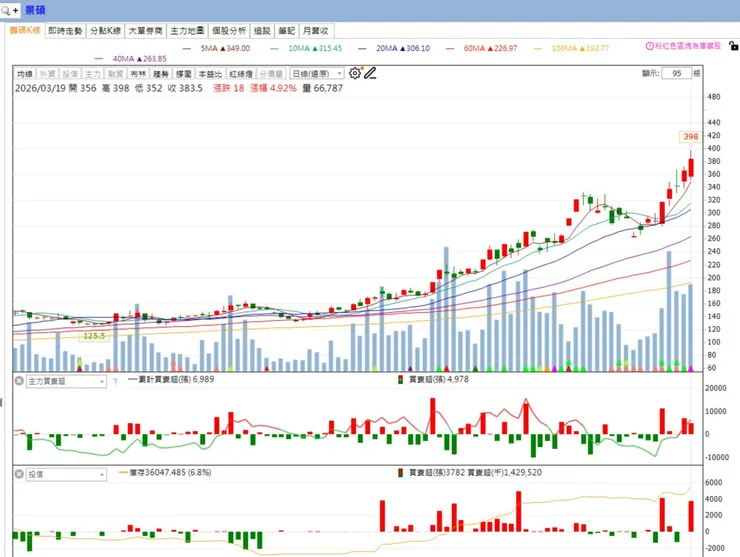Open chart settings gear icon
This screenshot has width=740, height=557.
(355, 73)
